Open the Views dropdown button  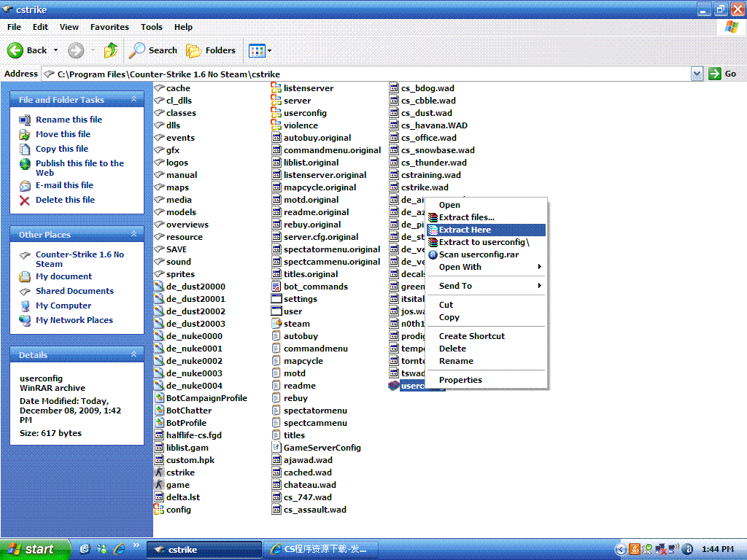(x=260, y=50)
